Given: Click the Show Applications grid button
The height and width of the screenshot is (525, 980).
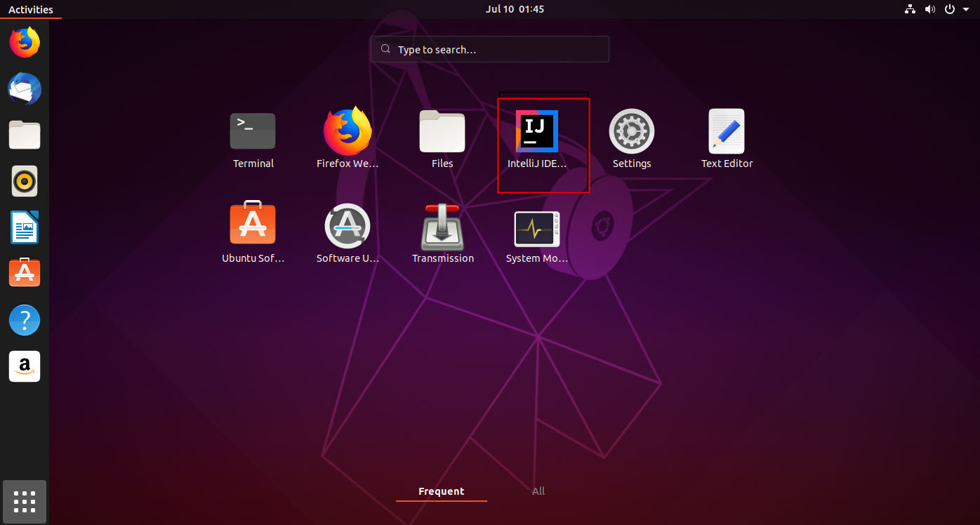Looking at the screenshot, I should pos(25,502).
